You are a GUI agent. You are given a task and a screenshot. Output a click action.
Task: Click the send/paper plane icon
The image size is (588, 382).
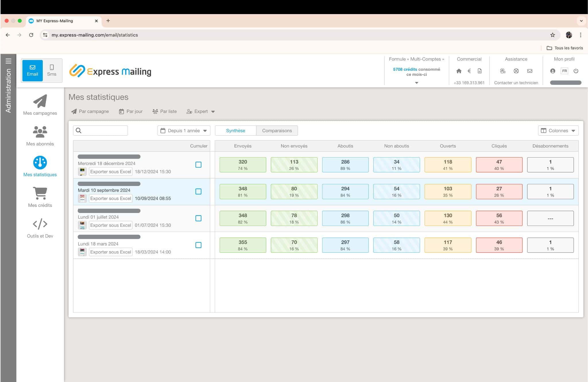[x=40, y=101]
